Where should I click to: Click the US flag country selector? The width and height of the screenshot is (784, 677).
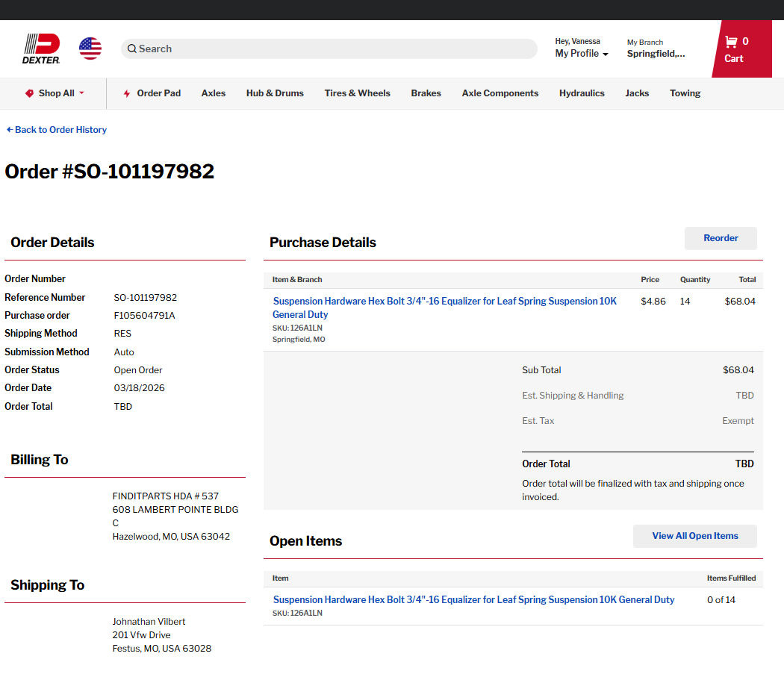90,49
